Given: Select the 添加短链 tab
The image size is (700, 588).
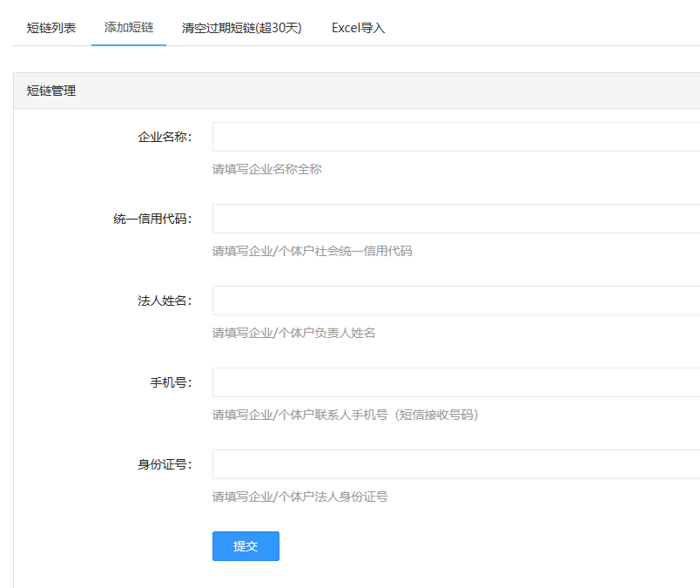Looking at the screenshot, I should pos(129,28).
